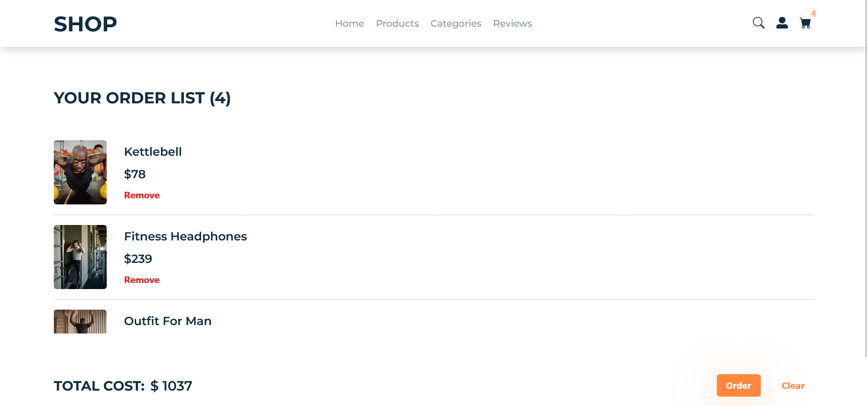Navigate to the Home menu item
This screenshot has width=868, height=406.
(349, 23)
